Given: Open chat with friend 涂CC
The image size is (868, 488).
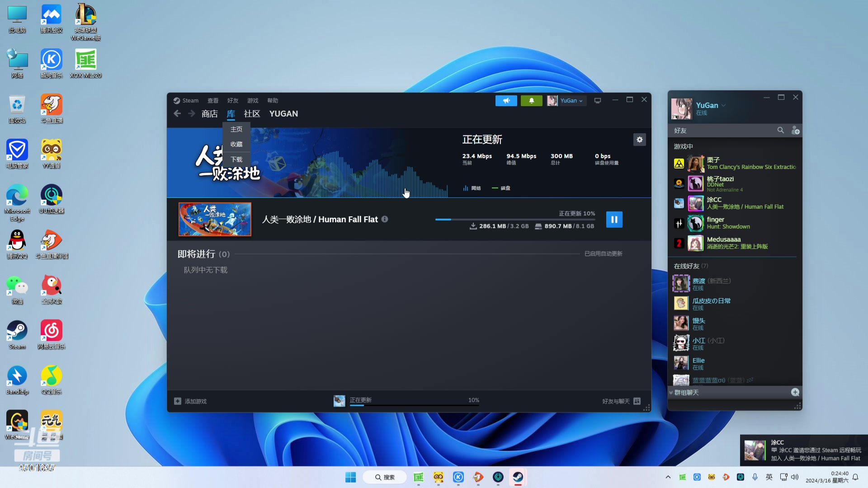Looking at the screenshot, I should 735,203.
